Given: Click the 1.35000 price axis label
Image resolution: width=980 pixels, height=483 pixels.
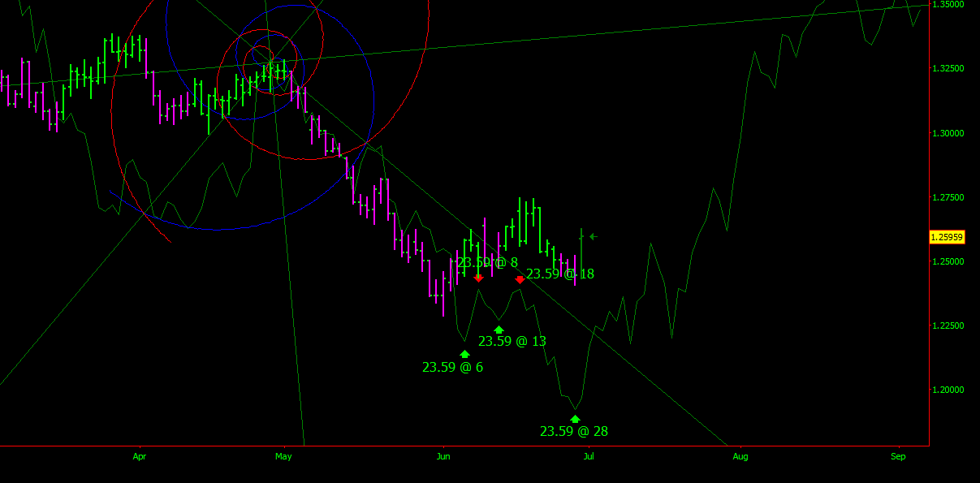Looking at the screenshot, I should pyautogui.click(x=949, y=4).
